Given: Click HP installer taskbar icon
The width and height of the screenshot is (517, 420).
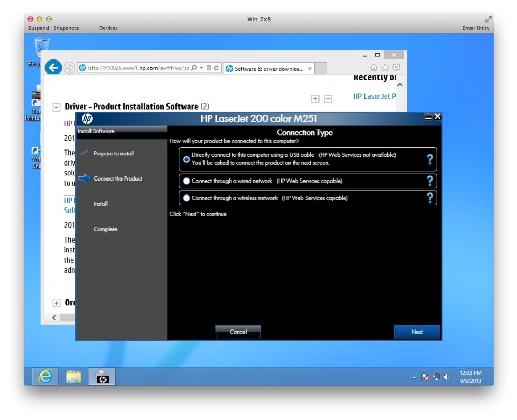Looking at the screenshot, I should [102, 377].
